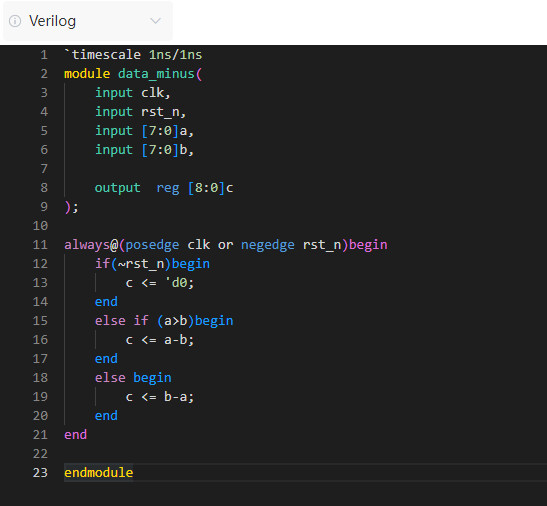Click the module keyword on line 2
The height and width of the screenshot is (506, 547).
pos(87,74)
